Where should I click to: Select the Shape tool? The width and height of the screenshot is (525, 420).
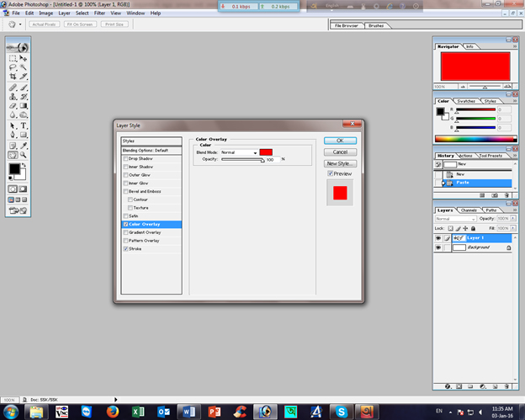pyautogui.click(x=24, y=135)
